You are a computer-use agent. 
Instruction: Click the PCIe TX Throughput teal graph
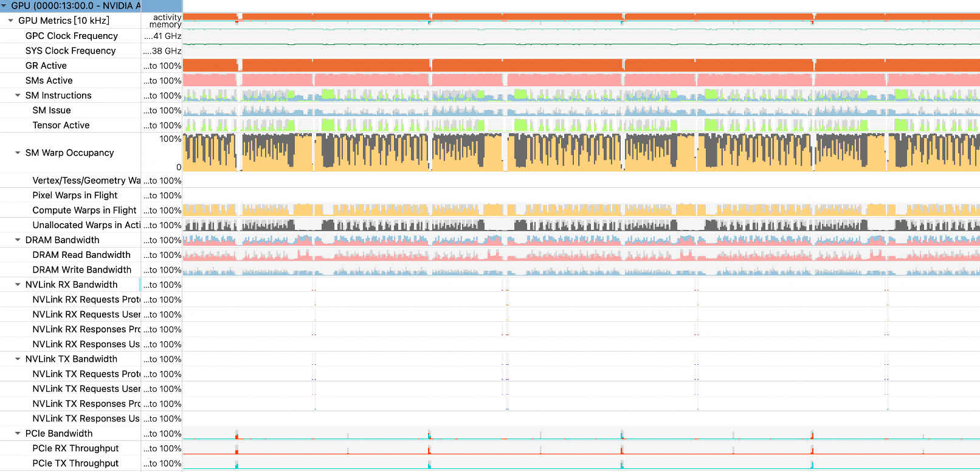pos(581,463)
